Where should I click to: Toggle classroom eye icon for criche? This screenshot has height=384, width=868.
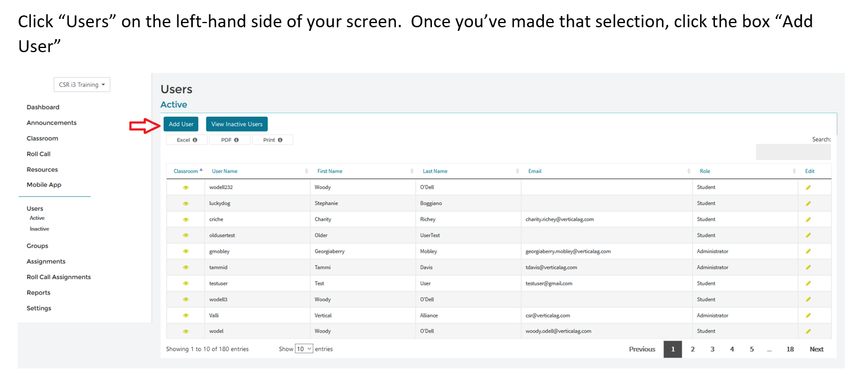(186, 219)
